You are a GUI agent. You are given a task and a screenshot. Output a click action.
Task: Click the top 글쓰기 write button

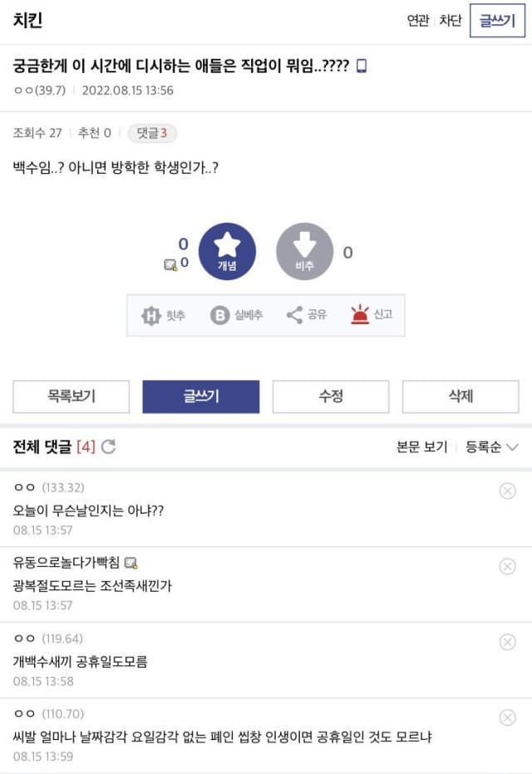[x=497, y=21]
